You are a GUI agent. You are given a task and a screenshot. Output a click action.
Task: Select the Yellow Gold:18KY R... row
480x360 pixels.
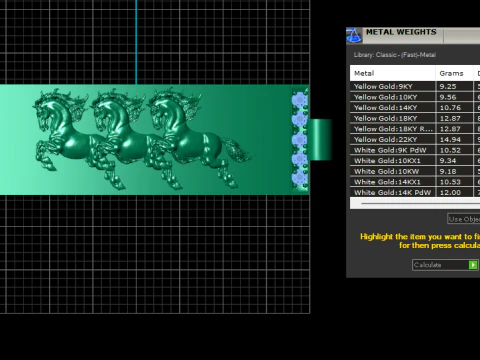415,129
